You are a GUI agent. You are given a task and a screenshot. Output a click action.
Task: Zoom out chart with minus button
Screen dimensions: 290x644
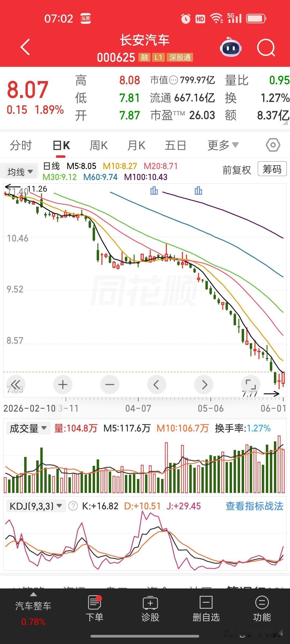click(x=110, y=385)
